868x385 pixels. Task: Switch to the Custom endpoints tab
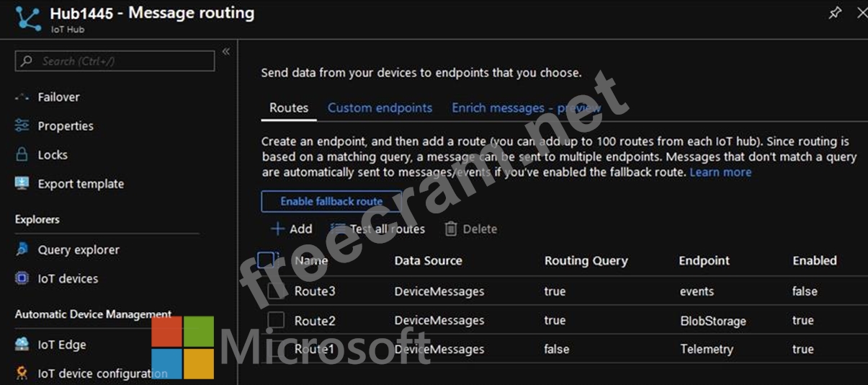pyautogui.click(x=380, y=108)
